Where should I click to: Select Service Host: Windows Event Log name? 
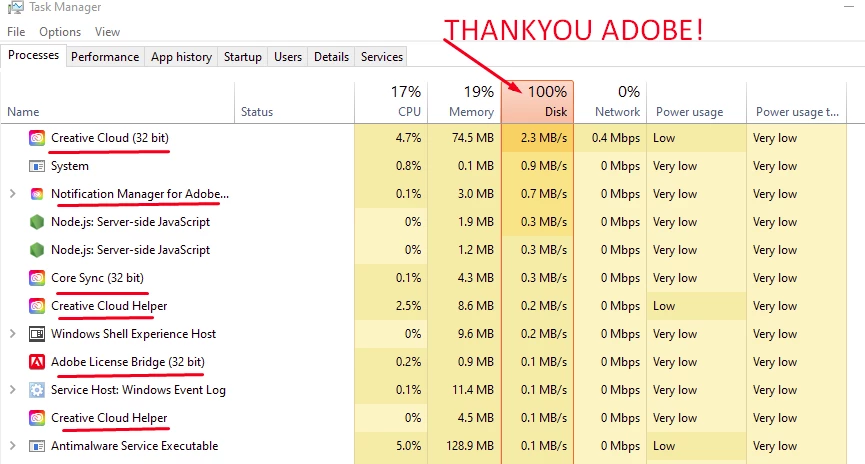coord(138,390)
